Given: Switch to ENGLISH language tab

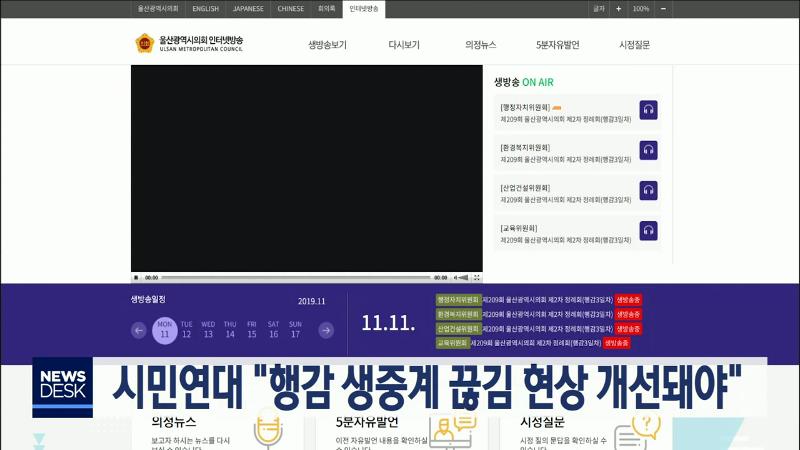Looking at the screenshot, I should pos(205,8).
